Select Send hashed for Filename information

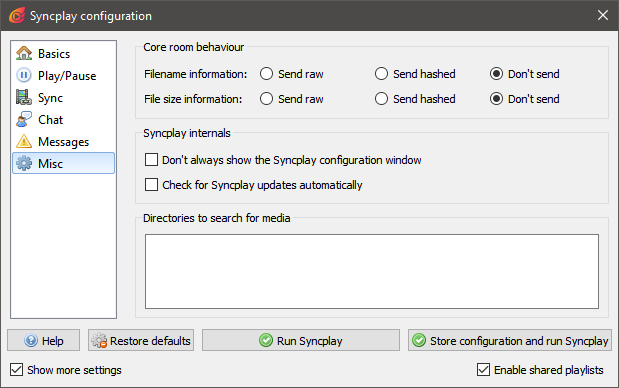[381, 74]
